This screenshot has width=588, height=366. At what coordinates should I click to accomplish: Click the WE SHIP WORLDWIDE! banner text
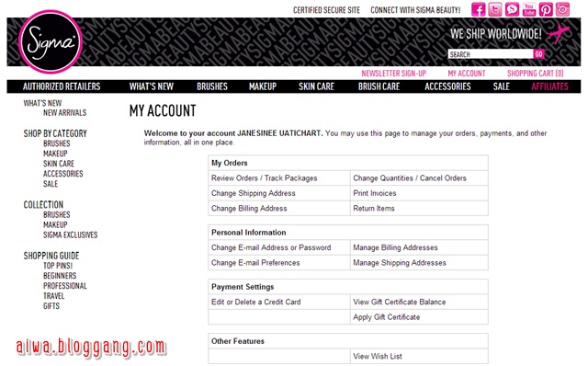(496, 34)
